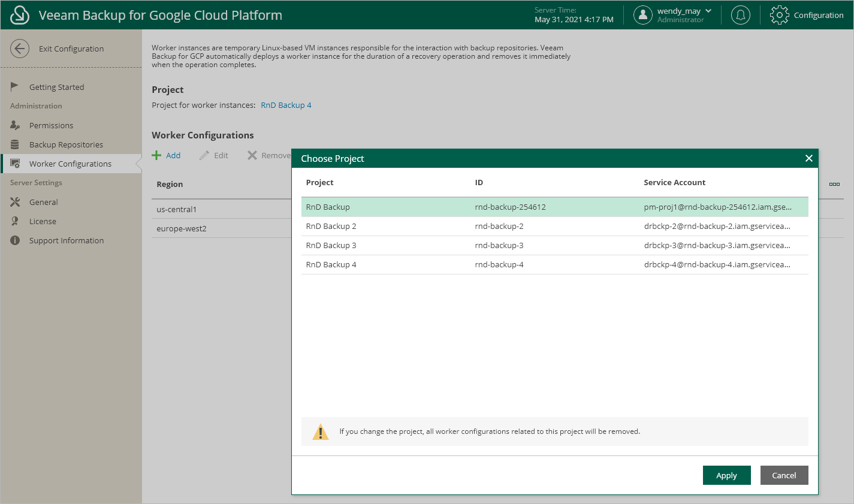Click the pm-proj1 service account cell
This screenshot has width=854, height=504.
tap(718, 207)
